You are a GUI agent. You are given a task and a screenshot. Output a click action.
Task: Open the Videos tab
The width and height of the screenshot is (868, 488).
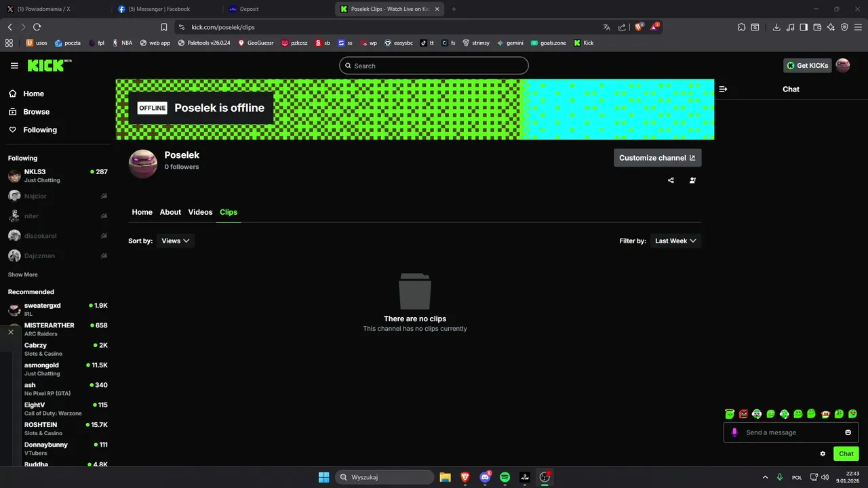coord(200,212)
